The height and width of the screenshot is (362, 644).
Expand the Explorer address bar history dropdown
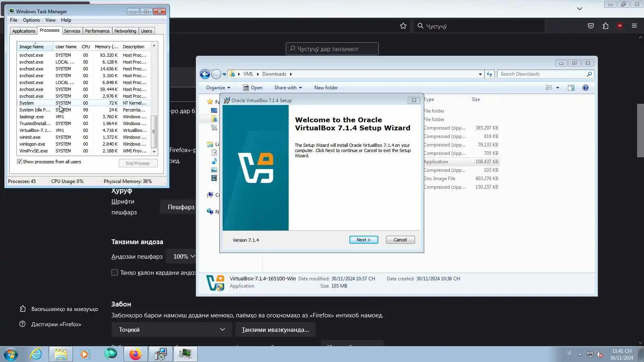click(480, 74)
